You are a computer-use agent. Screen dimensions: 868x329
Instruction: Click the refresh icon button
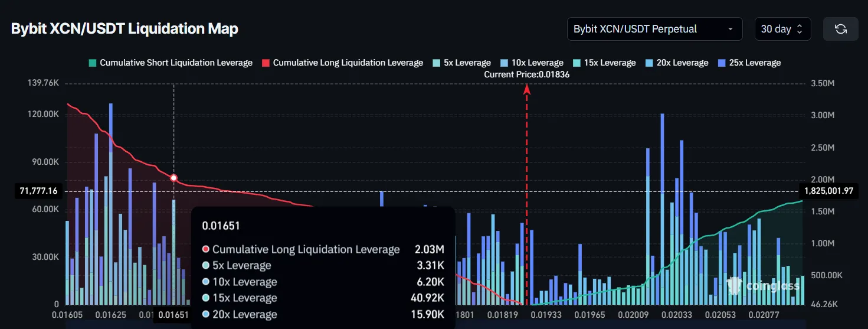coord(840,29)
